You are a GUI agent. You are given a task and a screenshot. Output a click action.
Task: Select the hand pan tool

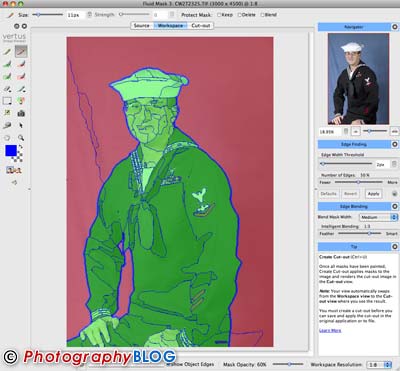tap(7, 138)
